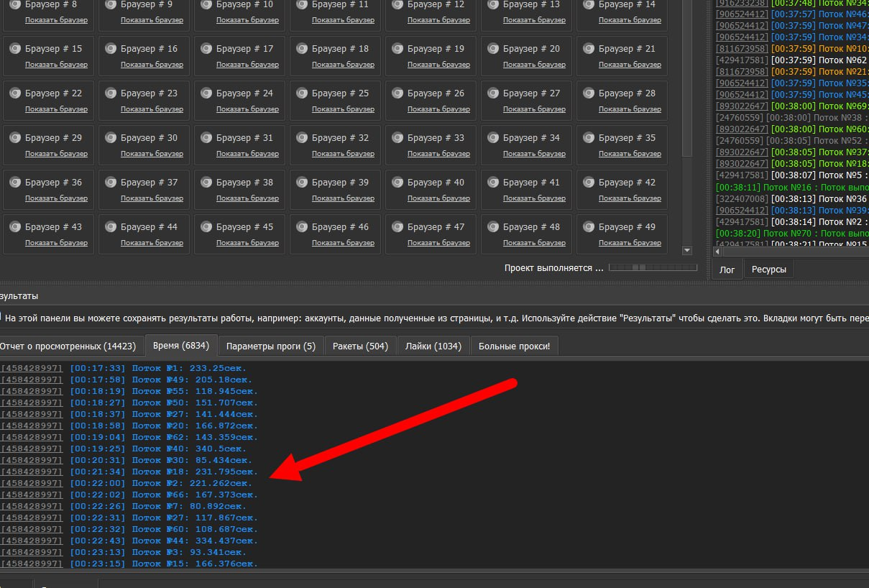Switch to the Ракеты (504) tab
The width and height of the screenshot is (869, 588).
(x=360, y=346)
